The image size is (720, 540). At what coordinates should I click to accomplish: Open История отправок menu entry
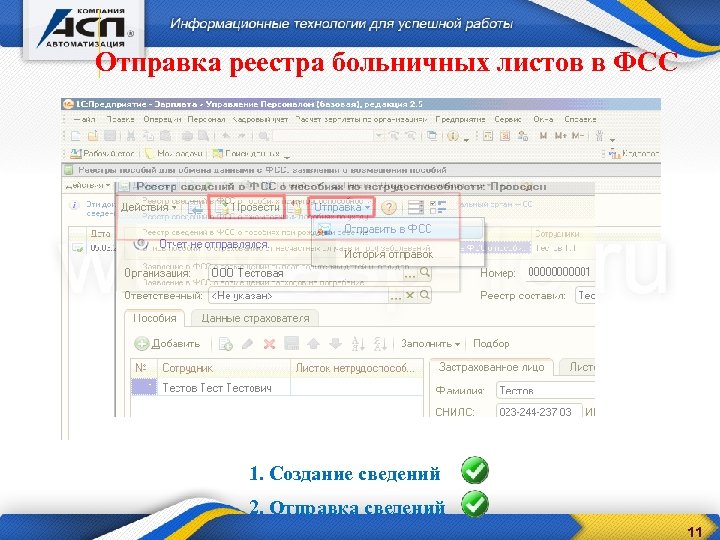click(388, 254)
